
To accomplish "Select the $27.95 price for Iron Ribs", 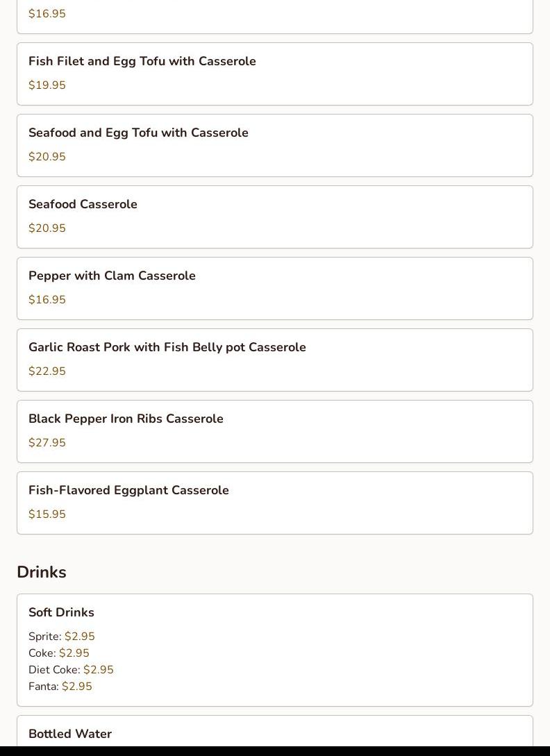I will (47, 443).
